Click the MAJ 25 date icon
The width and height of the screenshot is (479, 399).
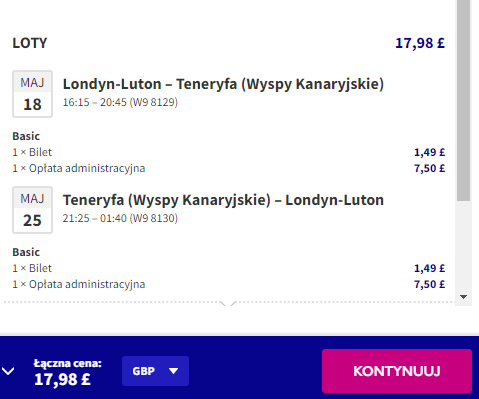coord(32,210)
